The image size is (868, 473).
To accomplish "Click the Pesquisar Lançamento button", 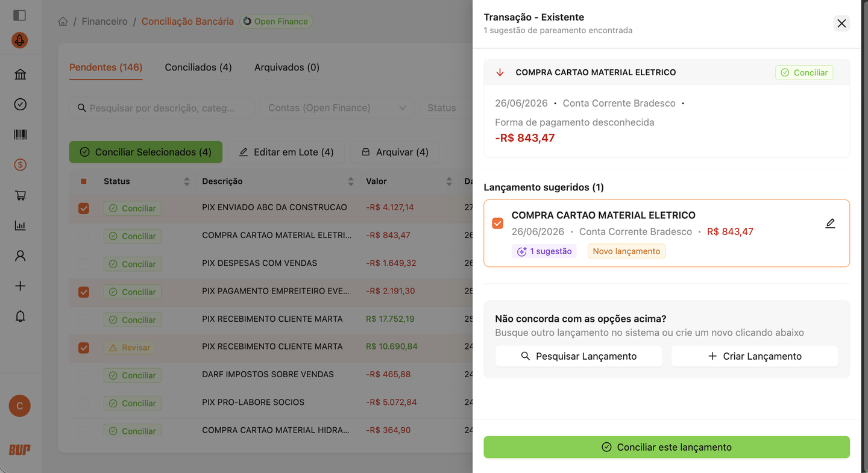I will click(x=579, y=356).
